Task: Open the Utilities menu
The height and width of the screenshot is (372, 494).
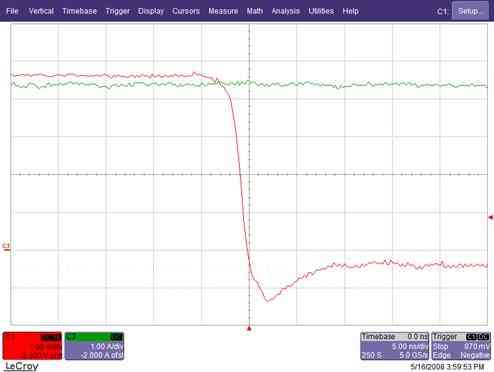Action: coord(321,11)
